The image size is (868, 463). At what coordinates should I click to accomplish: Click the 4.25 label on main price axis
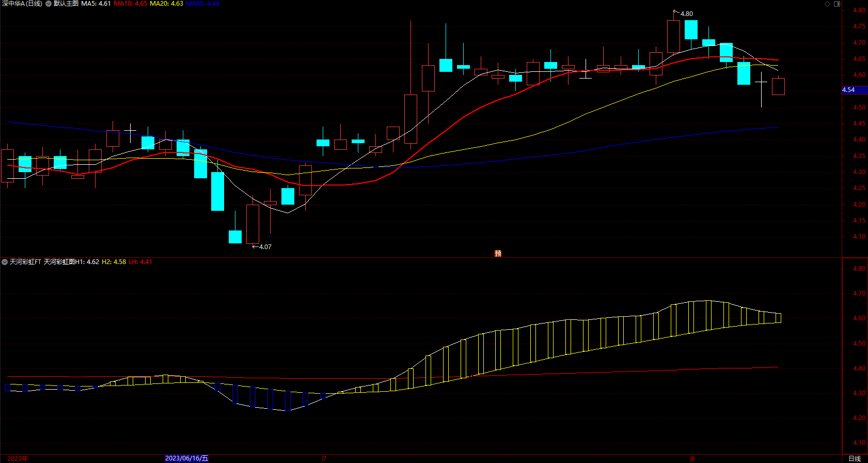coord(859,188)
